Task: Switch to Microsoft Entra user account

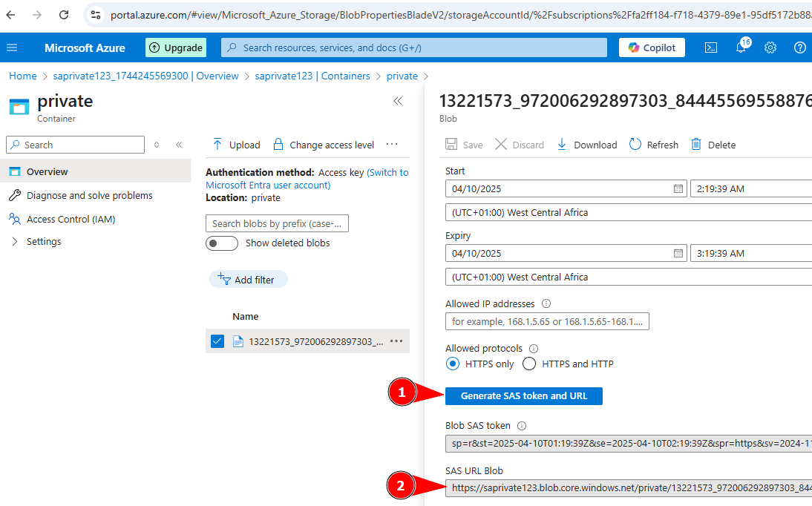Action: point(307,179)
